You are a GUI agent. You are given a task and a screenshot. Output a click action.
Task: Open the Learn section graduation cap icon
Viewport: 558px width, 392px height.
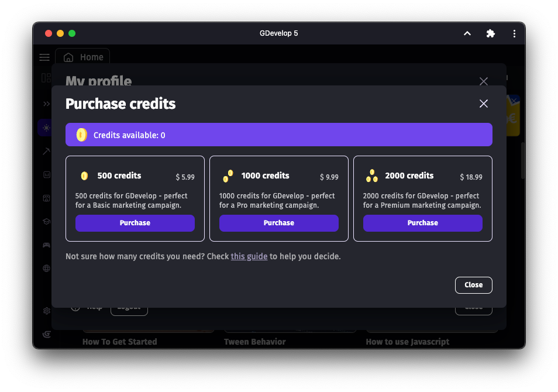point(46,221)
